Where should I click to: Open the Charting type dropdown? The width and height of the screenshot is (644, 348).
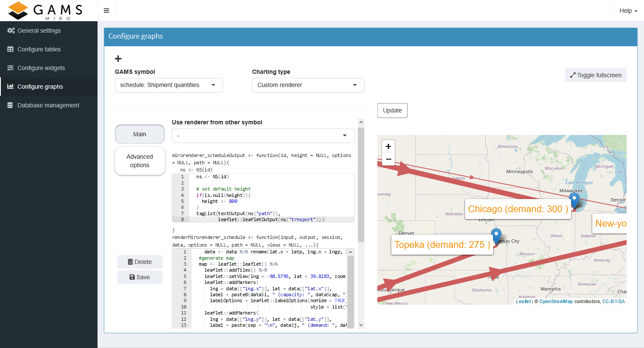pyautogui.click(x=308, y=85)
